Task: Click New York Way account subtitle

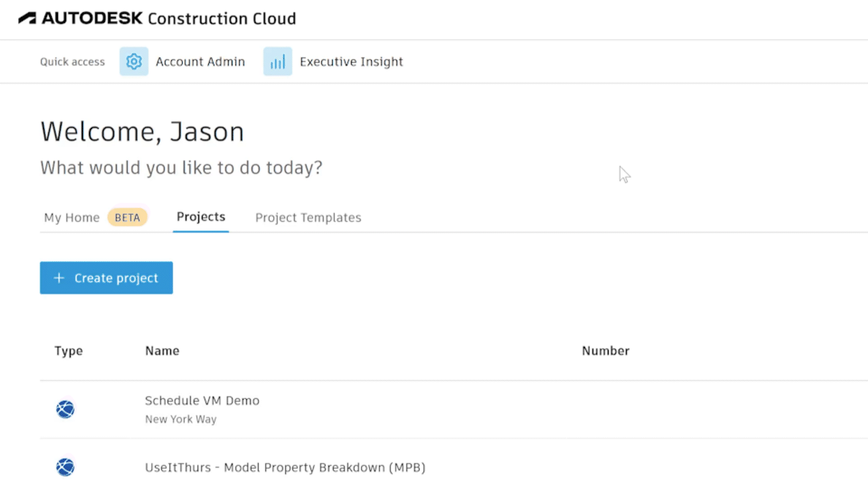Action: (181, 419)
